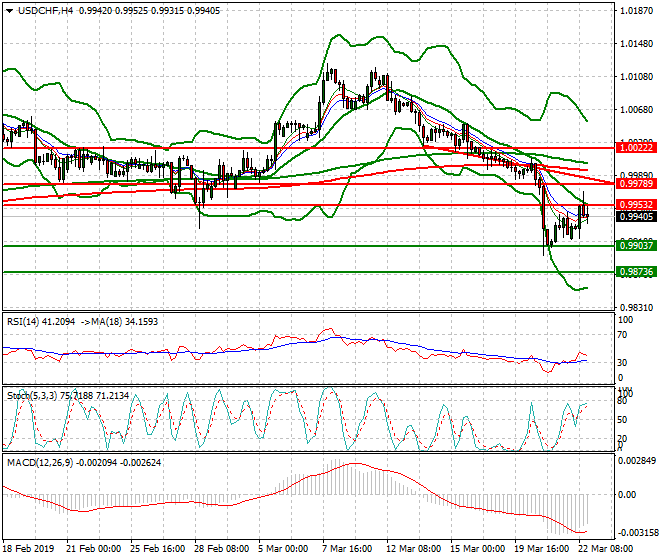Screen dimensions: 660x560
Task: Click the MACD scale value -0.003158
Action: tap(636, 533)
